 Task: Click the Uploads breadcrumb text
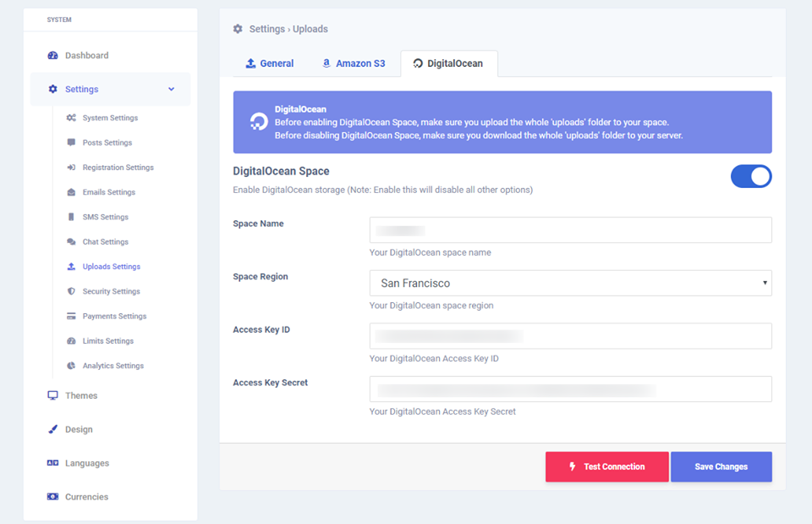pyautogui.click(x=310, y=29)
